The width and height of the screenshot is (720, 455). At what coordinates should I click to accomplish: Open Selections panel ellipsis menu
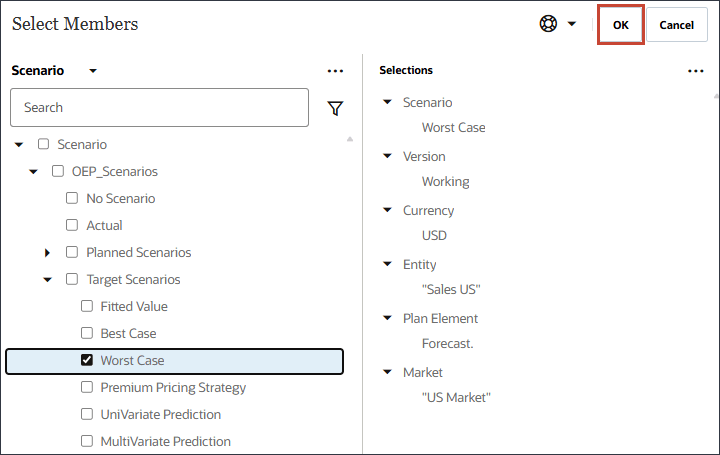pos(696,71)
